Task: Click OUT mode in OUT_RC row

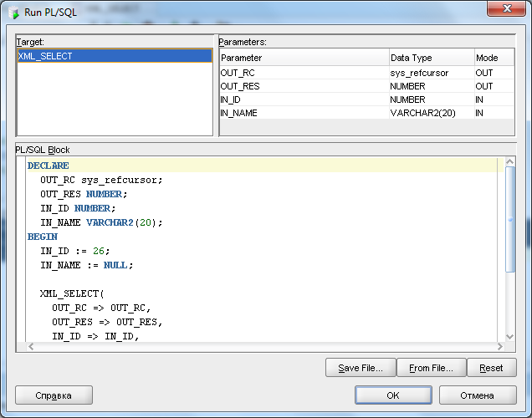Action: click(494, 73)
